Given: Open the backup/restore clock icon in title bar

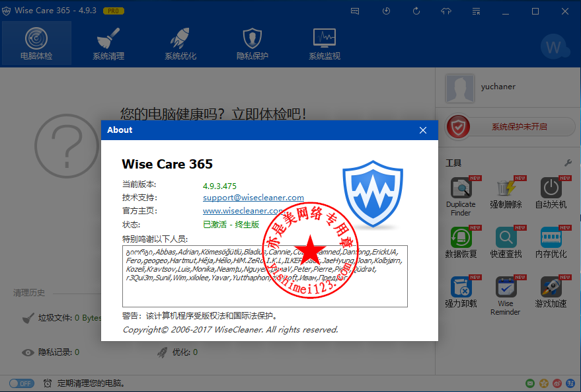Looking at the screenshot, I should [386, 11].
